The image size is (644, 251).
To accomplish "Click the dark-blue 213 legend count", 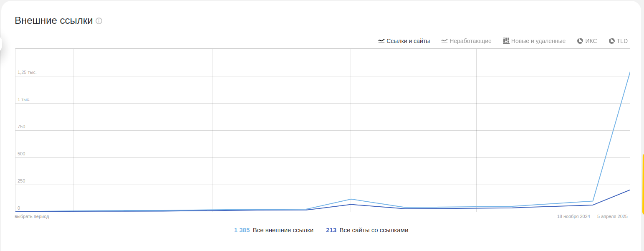I will [331, 230].
